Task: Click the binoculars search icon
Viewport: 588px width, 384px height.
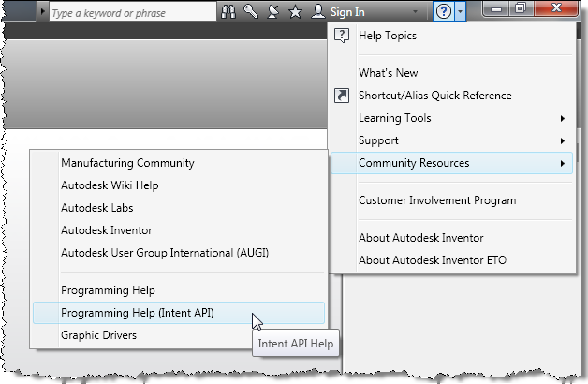Action: click(x=230, y=13)
